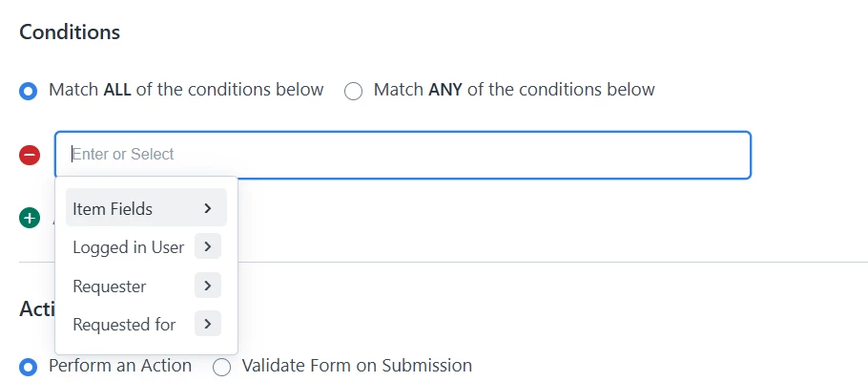Add a new condition with green plus icon

pyautogui.click(x=30, y=218)
